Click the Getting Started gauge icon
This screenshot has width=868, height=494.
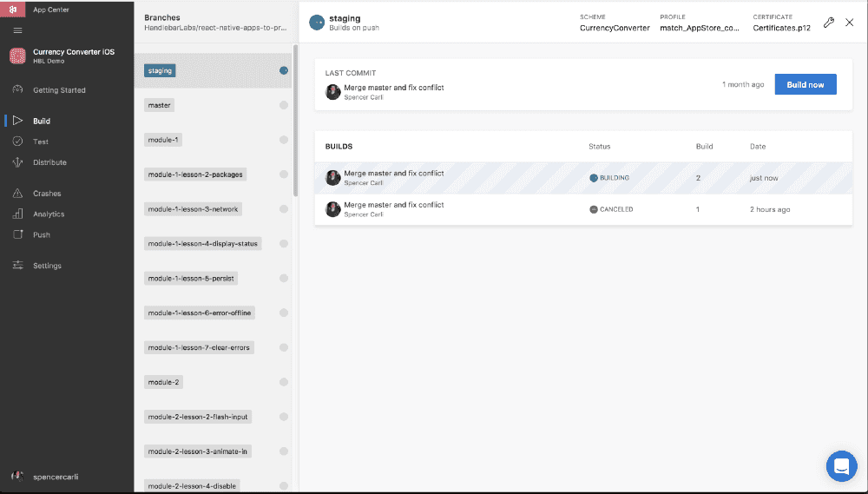(17, 89)
